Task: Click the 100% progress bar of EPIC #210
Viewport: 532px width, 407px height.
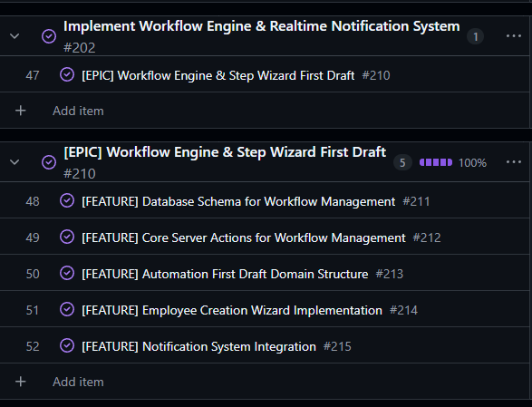Action: tap(436, 162)
